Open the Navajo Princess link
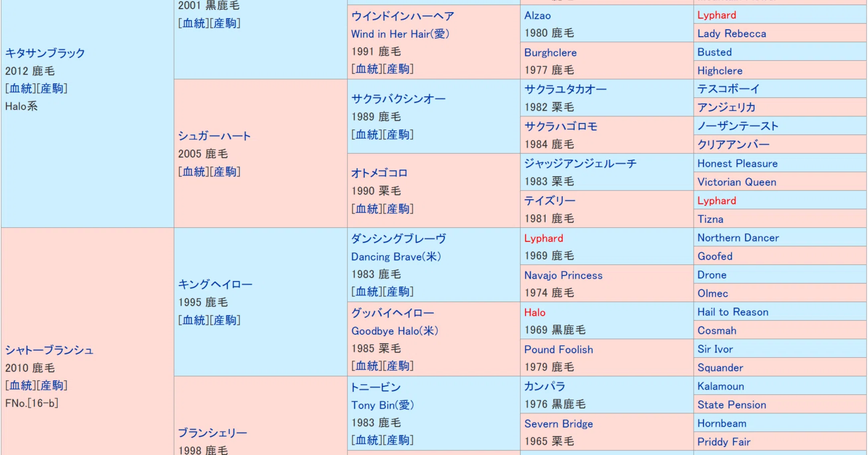The height and width of the screenshot is (455, 868). pos(563,275)
